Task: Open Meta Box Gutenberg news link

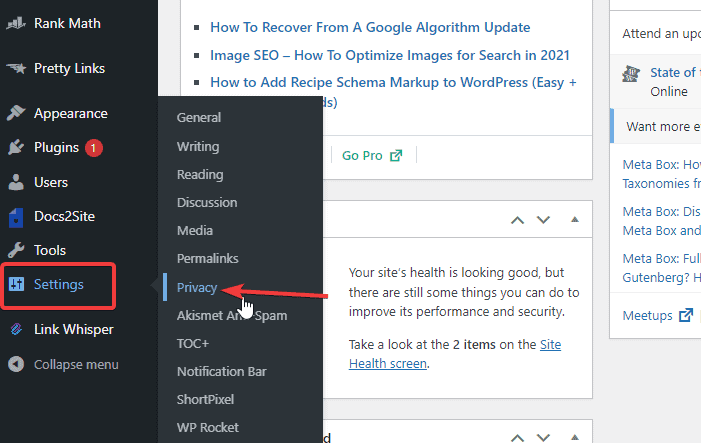Action: 662,268
